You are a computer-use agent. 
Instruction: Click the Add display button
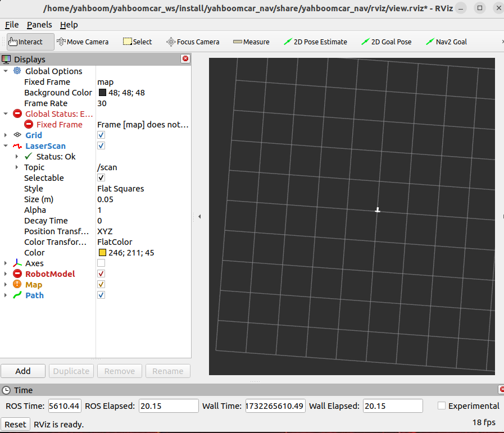23,371
